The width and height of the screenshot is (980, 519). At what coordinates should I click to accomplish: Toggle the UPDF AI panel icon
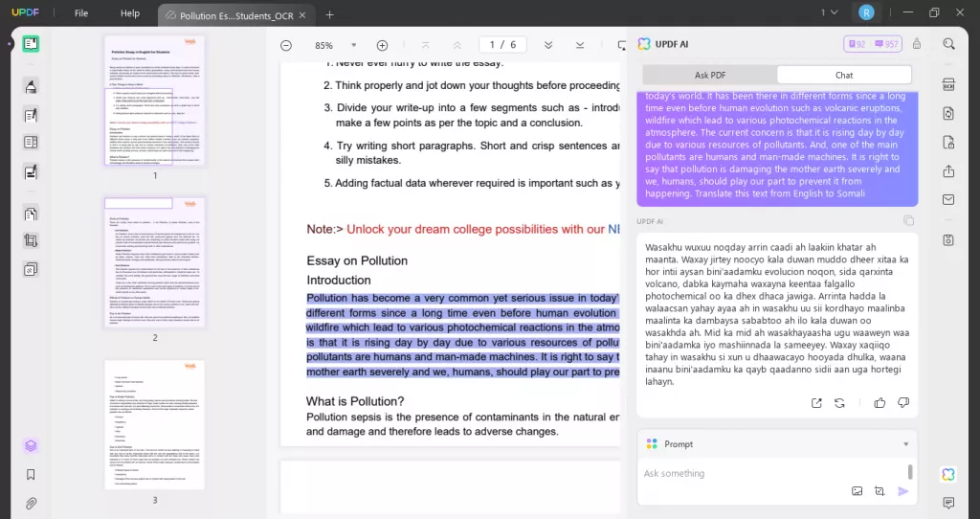pyautogui.click(x=948, y=474)
